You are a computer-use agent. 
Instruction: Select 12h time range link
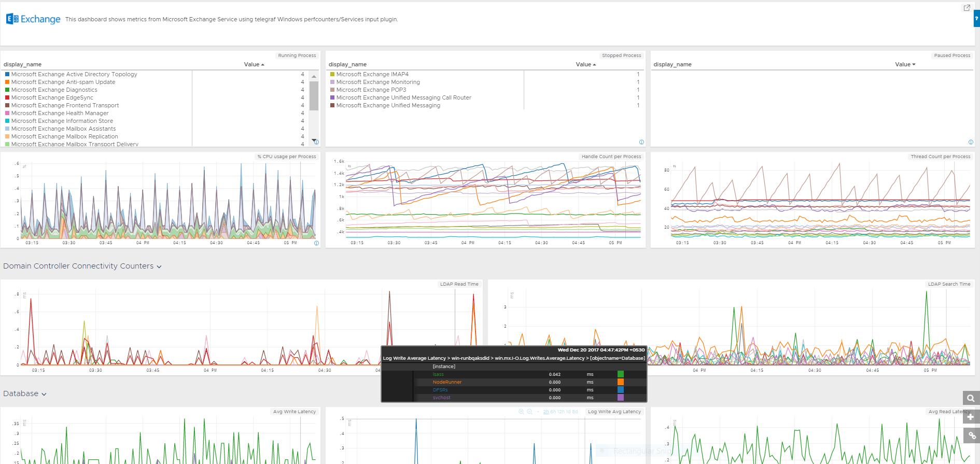561,412
